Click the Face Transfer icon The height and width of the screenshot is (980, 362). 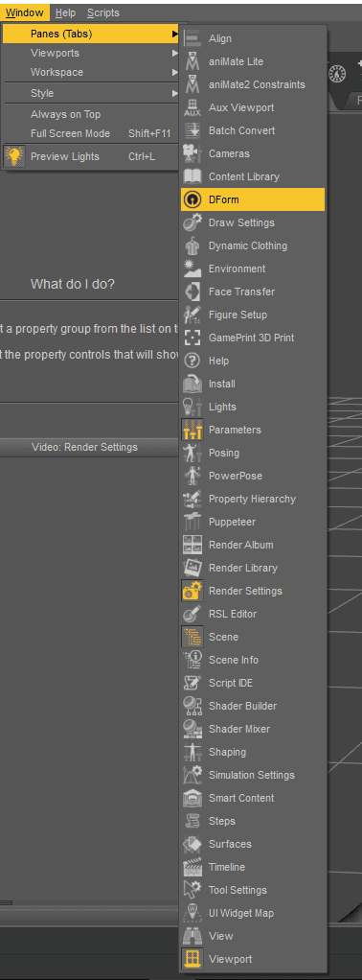pyautogui.click(x=192, y=292)
